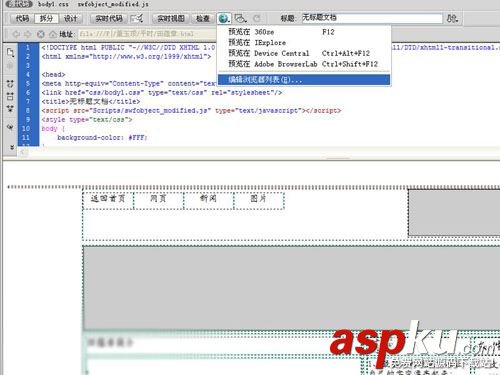
Task: Switch to 拆分 split view
Action: click(46, 18)
